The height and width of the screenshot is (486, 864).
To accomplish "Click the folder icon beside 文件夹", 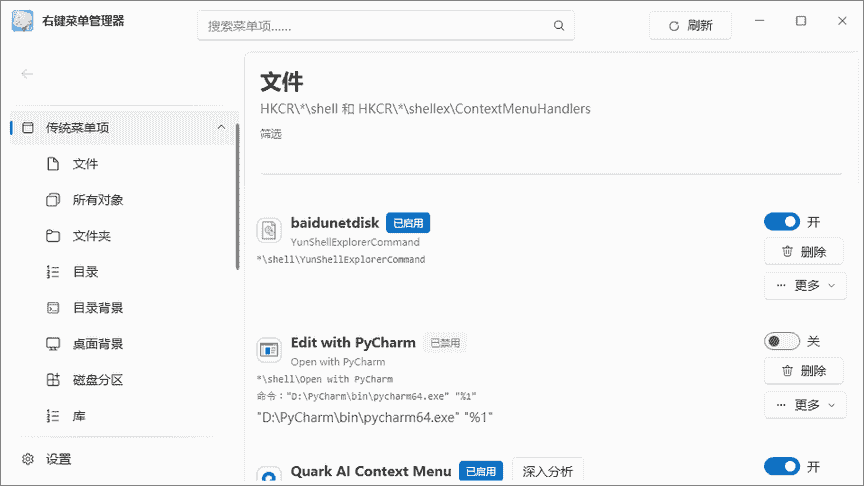I will pyautogui.click(x=53, y=236).
